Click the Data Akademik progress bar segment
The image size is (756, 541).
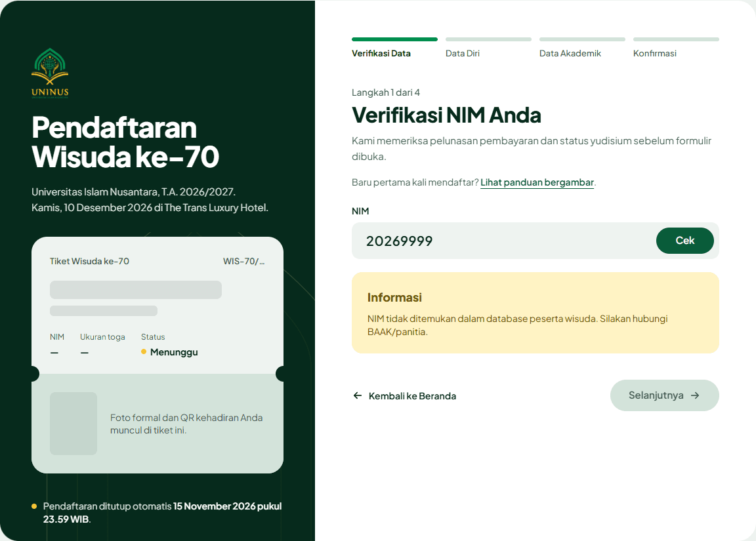(583, 39)
